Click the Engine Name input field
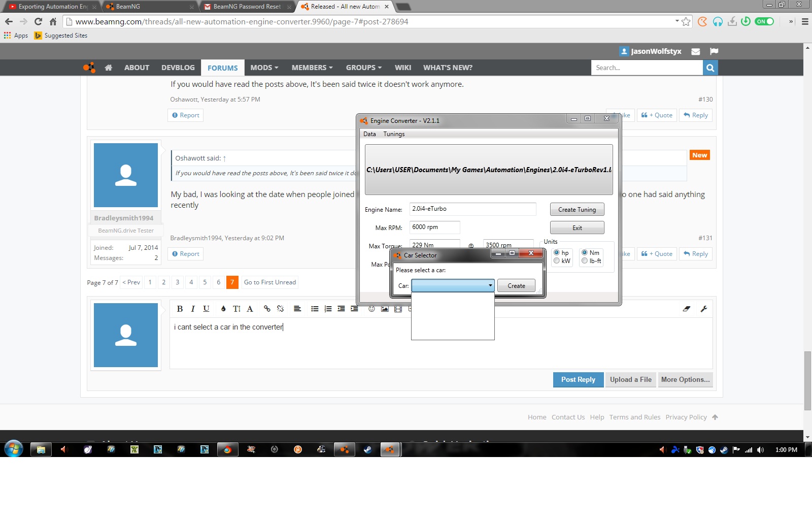Screen dimensions: 812x520 472,209
